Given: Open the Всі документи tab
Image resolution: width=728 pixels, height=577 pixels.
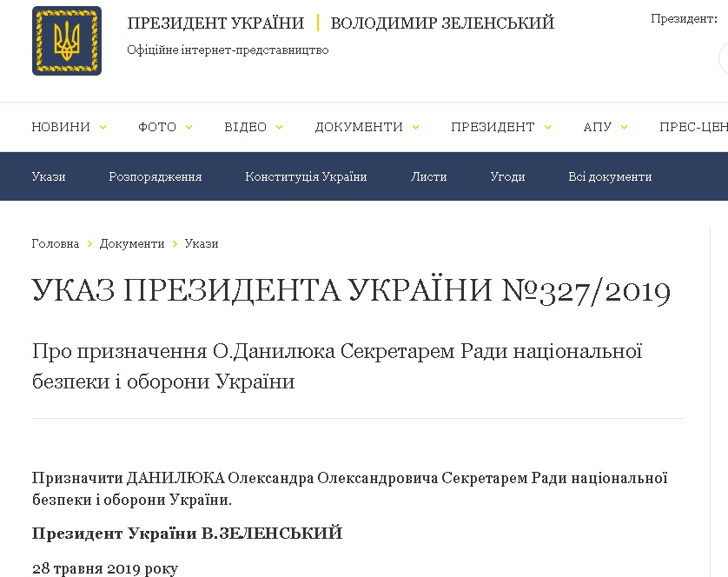Looking at the screenshot, I should click(x=610, y=176).
